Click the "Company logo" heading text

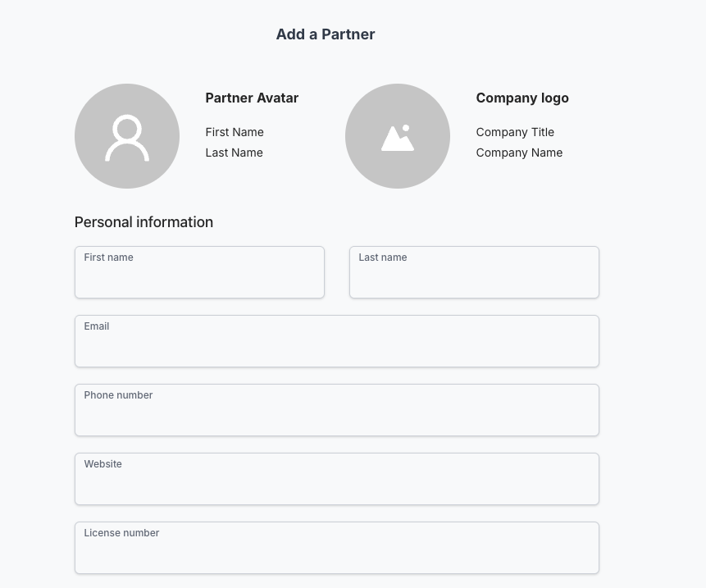click(522, 98)
